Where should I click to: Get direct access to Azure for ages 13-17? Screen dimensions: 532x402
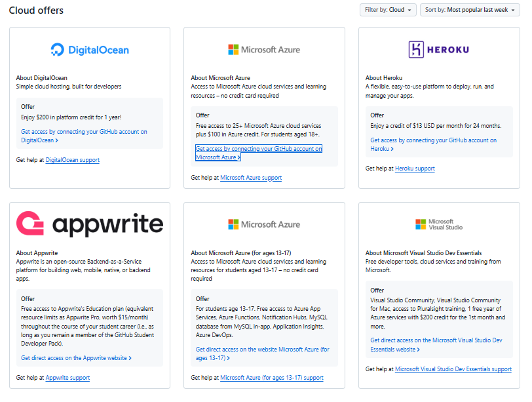pos(263,353)
